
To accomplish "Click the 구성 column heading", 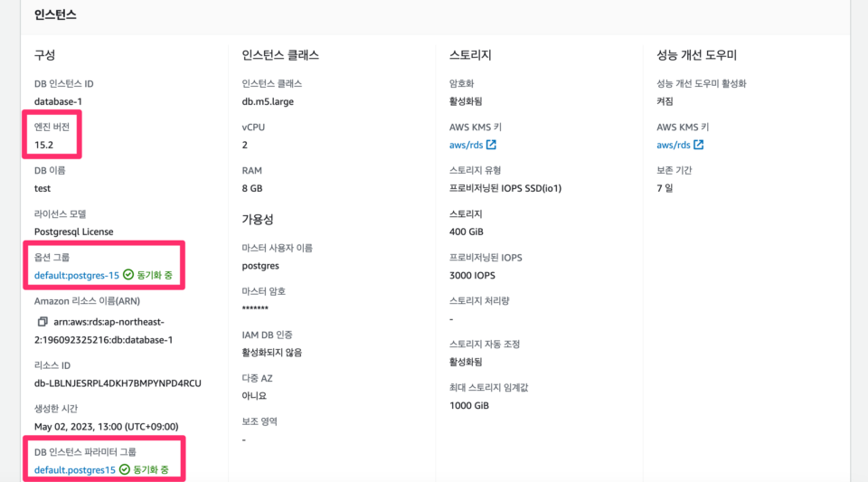I will tap(45, 55).
